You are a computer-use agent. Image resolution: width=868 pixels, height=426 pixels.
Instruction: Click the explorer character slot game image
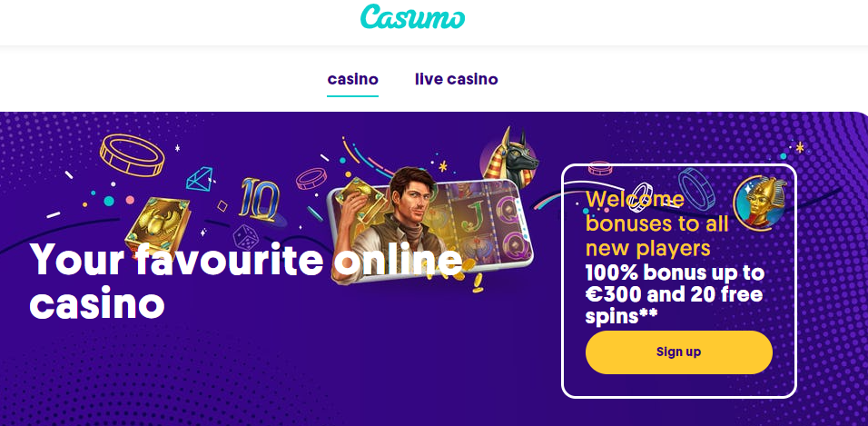(x=432, y=224)
